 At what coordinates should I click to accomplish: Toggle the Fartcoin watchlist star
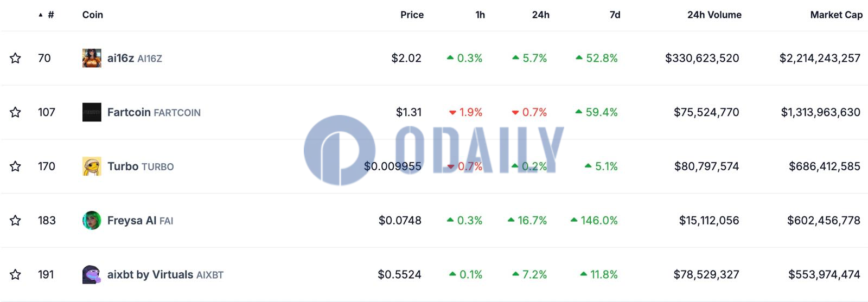[x=15, y=112]
